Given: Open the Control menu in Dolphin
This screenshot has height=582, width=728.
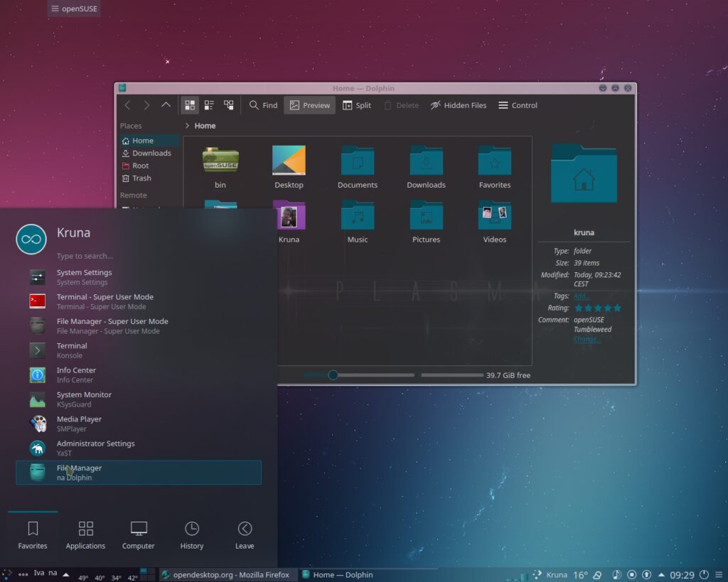Looking at the screenshot, I should tap(518, 105).
